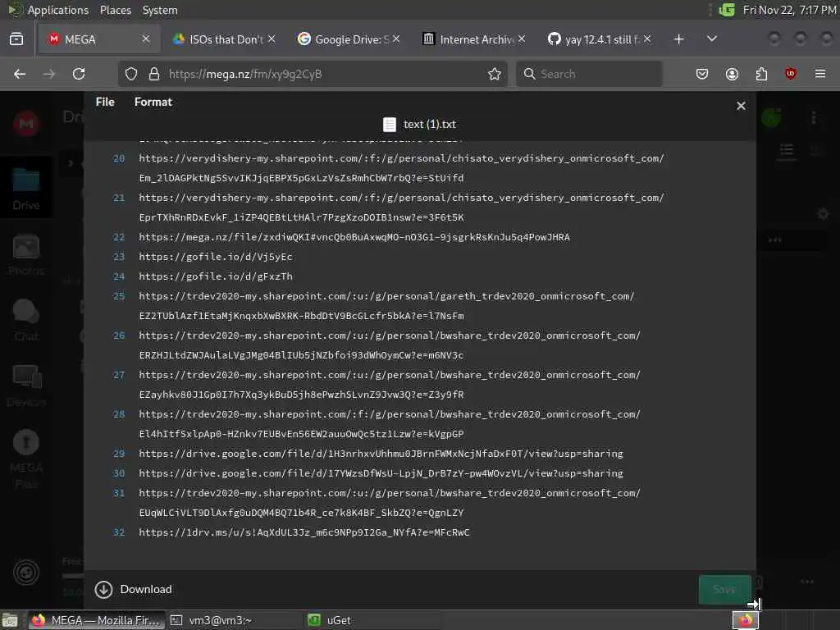Click the browser Search field
This screenshot has width=840, height=630.
click(x=589, y=74)
